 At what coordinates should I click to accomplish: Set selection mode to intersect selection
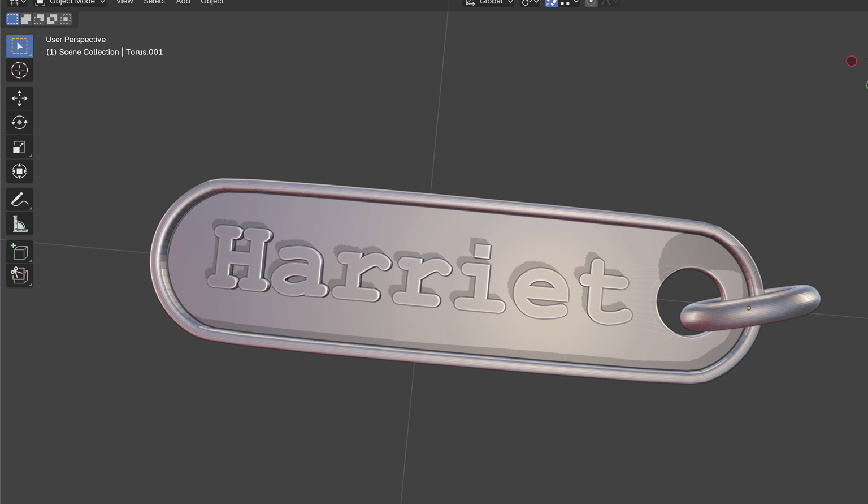(x=66, y=19)
